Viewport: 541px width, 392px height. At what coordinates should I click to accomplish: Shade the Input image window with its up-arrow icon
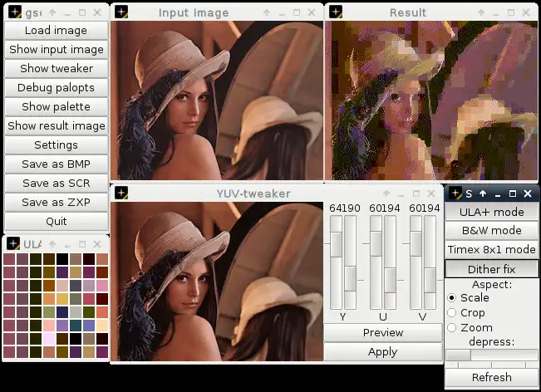coord(267,12)
